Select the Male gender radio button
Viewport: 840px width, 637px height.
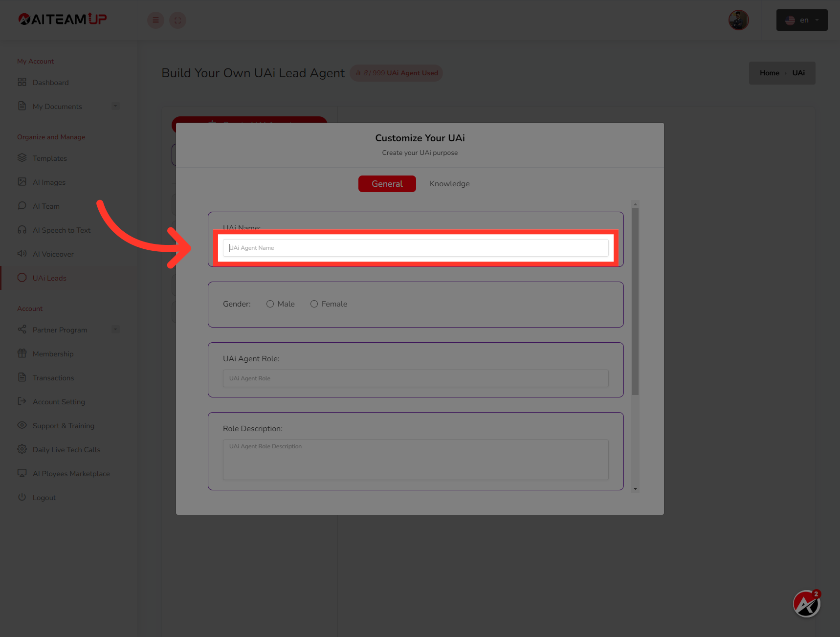pyautogui.click(x=270, y=304)
